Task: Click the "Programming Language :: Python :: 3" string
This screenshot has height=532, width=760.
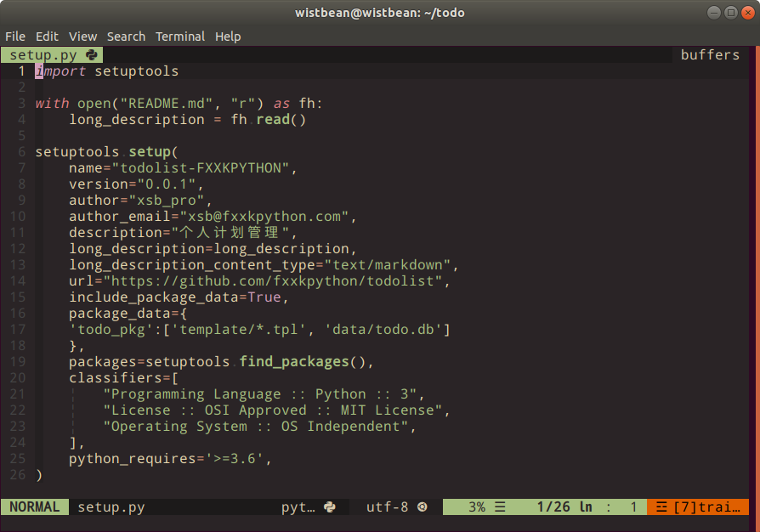Action: (260, 394)
